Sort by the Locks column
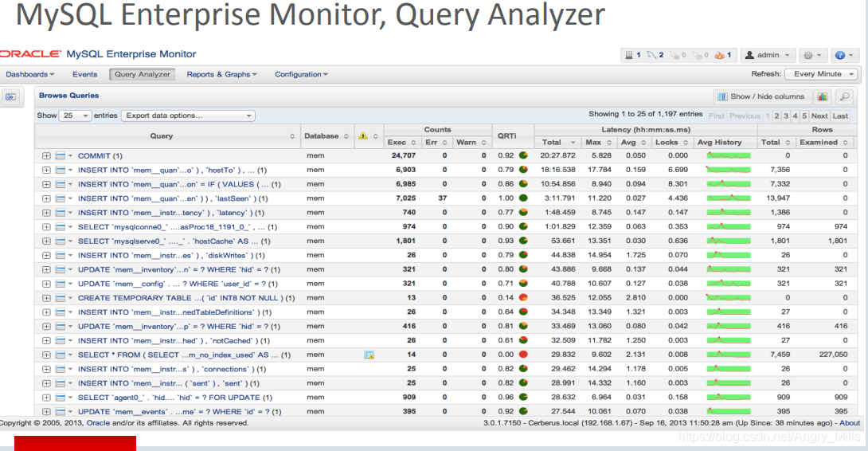The width and height of the screenshot is (868, 451). (671, 143)
